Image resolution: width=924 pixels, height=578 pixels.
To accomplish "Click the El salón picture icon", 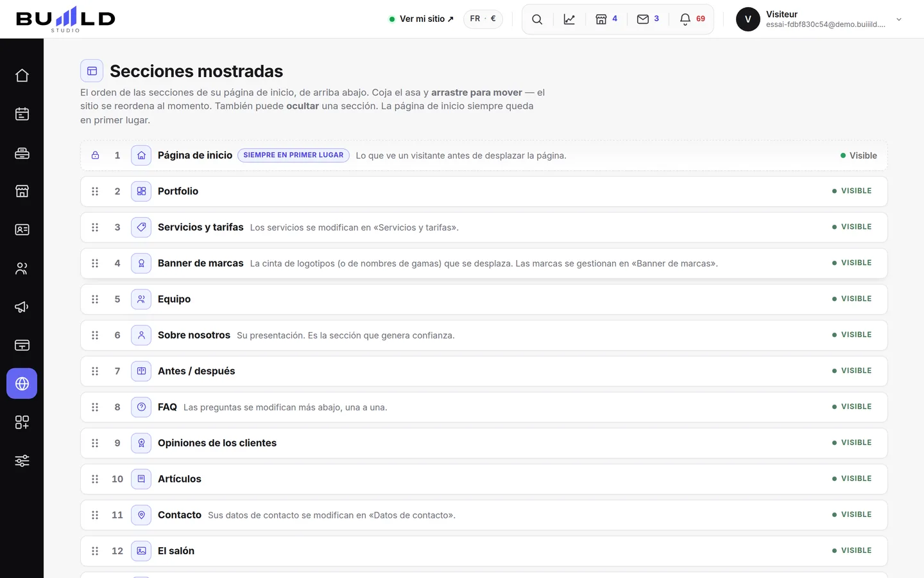I will tap(141, 551).
